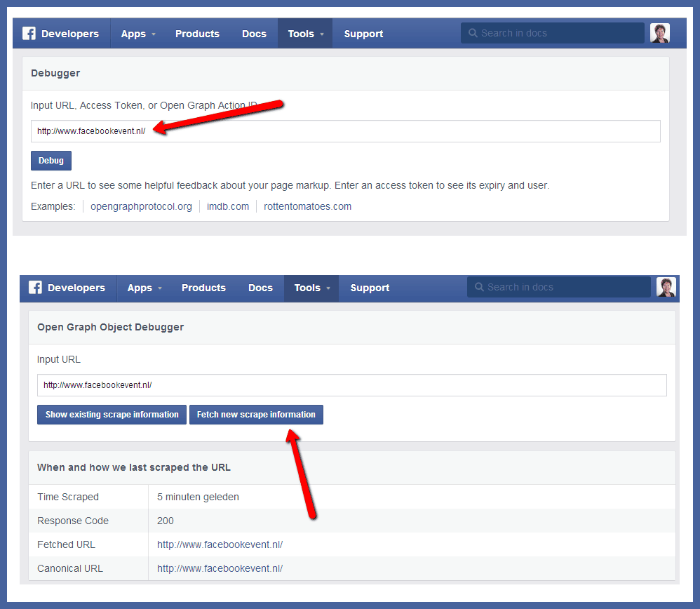The width and height of the screenshot is (700, 609).
Task: Click the blue Debug button
Action: coord(51,161)
